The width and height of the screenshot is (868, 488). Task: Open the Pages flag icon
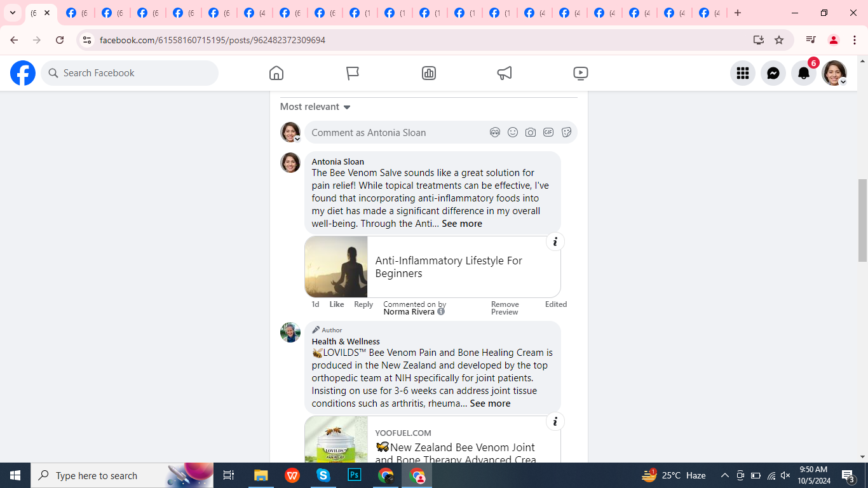click(353, 73)
